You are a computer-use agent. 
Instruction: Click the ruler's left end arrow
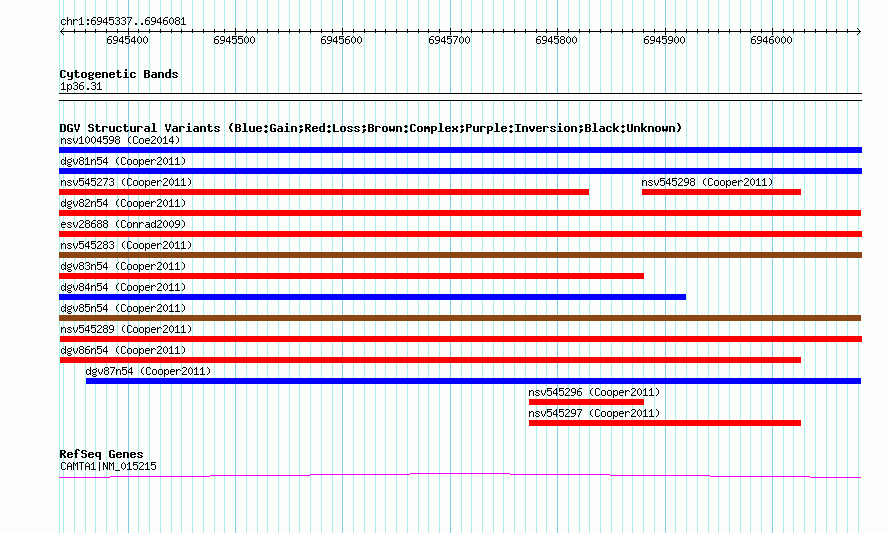(62, 32)
